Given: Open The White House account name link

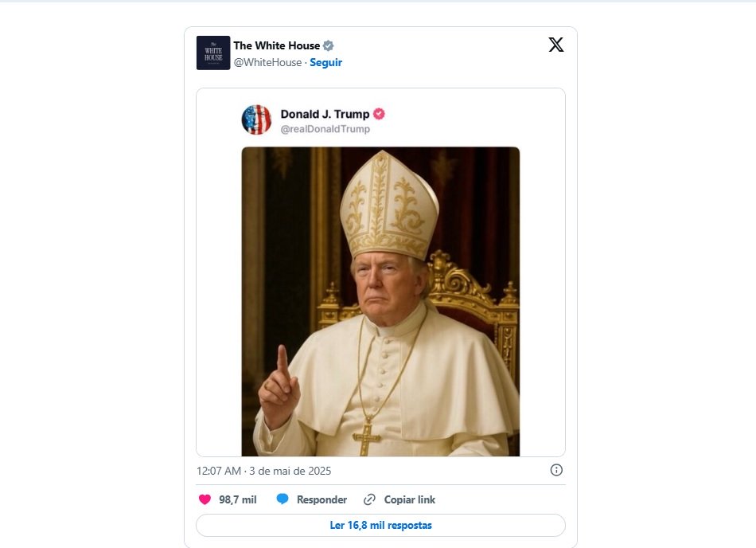Looking at the screenshot, I should [276, 45].
